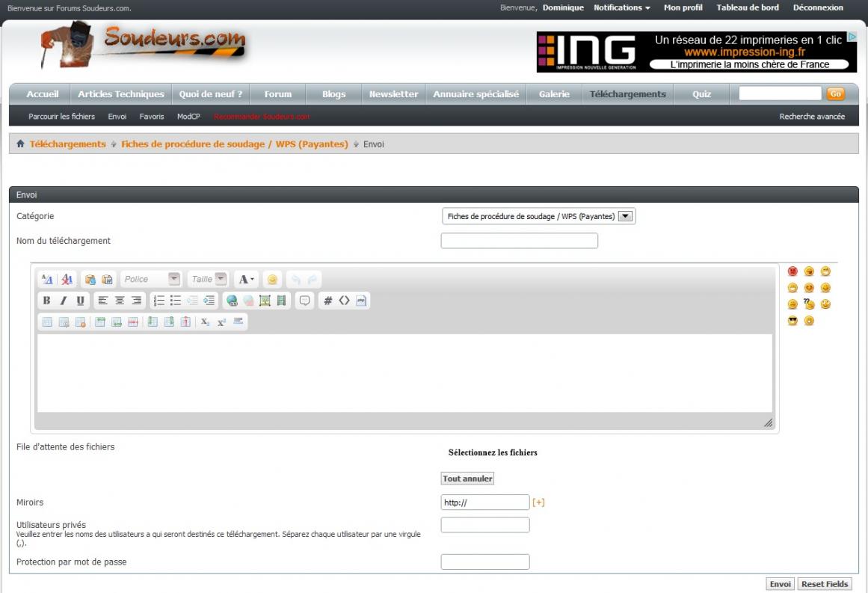868x593 pixels.
Task: Open the smiley picker in the toolbar
Action: coord(272,280)
